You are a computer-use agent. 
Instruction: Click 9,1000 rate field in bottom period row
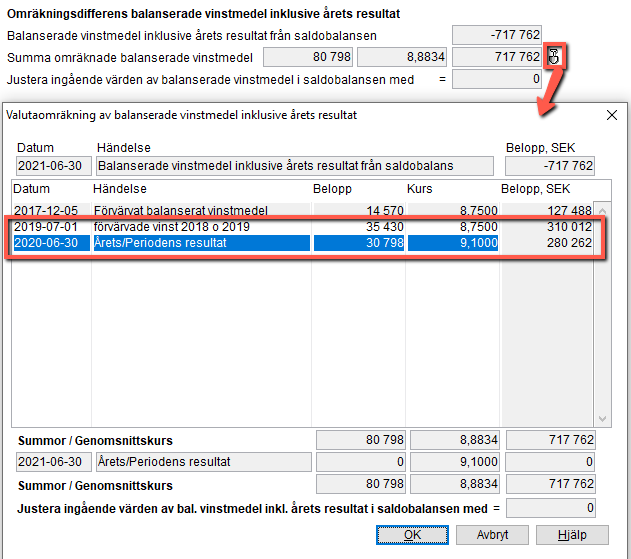point(455,462)
